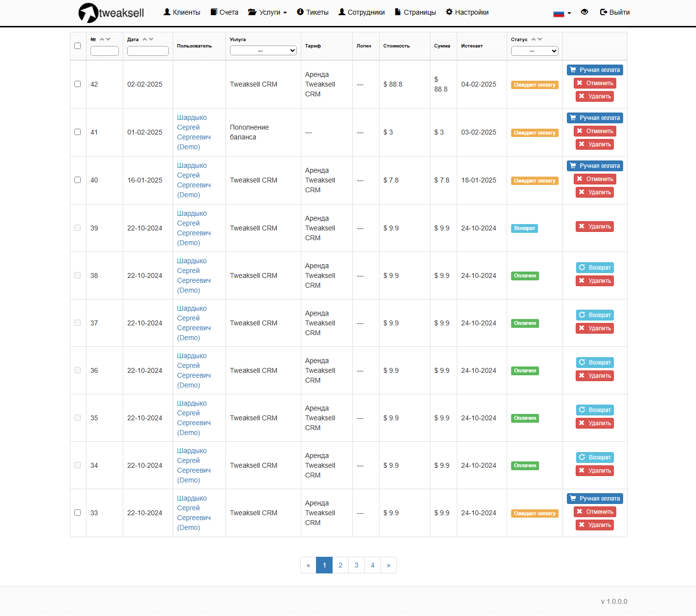
Task: Sort invoice number column ascending arrow
Action: point(102,39)
